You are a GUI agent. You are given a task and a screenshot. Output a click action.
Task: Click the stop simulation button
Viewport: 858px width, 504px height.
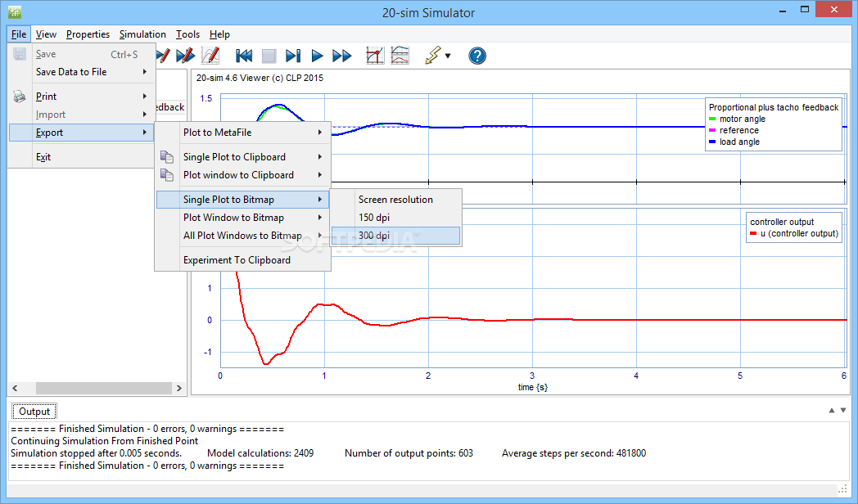point(269,55)
